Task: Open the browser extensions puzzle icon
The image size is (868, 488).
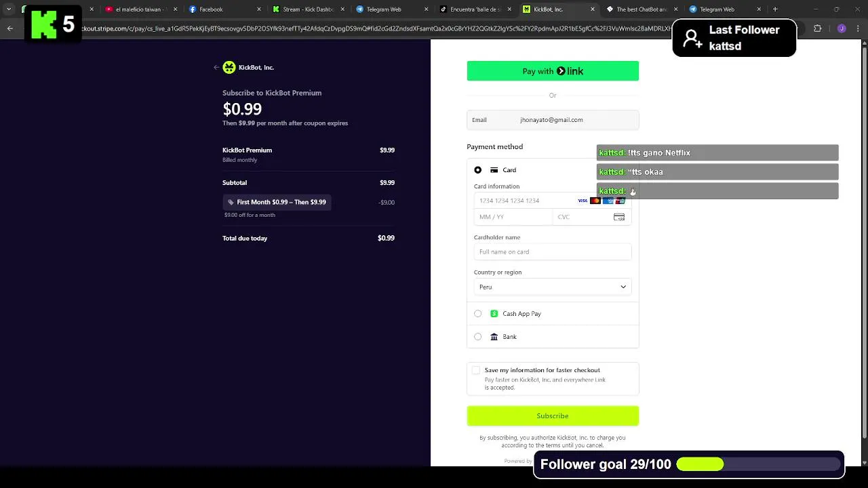Action: 817,28
